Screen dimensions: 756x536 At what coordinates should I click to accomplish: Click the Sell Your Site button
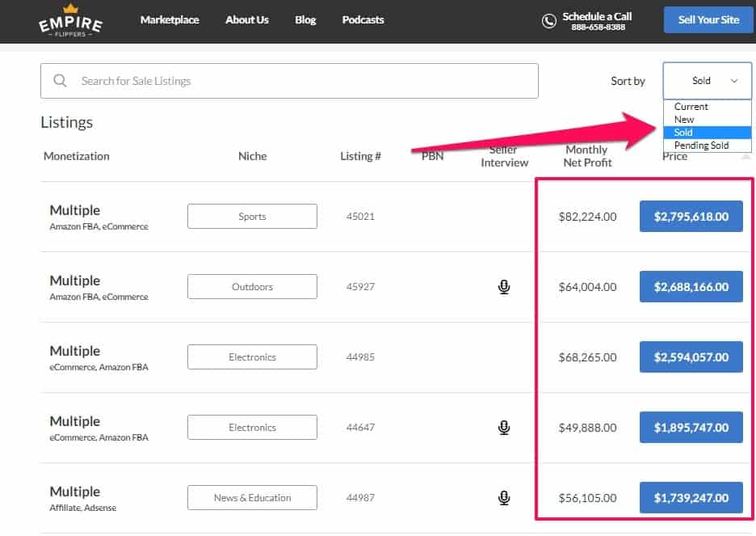pyautogui.click(x=708, y=19)
